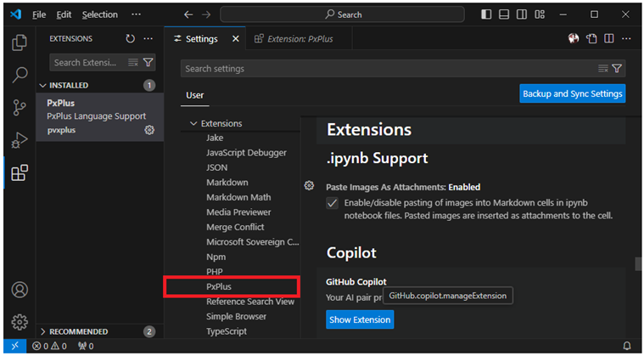Collapse the Installed extensions section

tap(44, 85)
